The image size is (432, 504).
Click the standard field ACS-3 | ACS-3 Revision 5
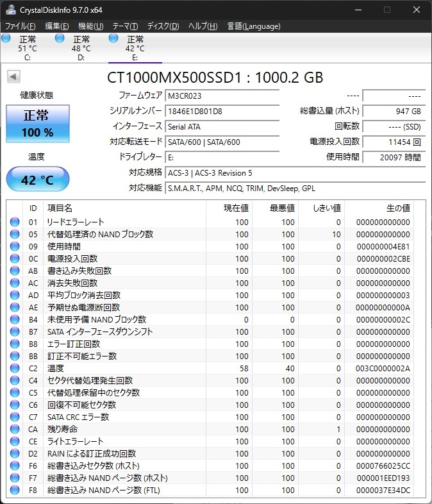click(x=295, y=173)
